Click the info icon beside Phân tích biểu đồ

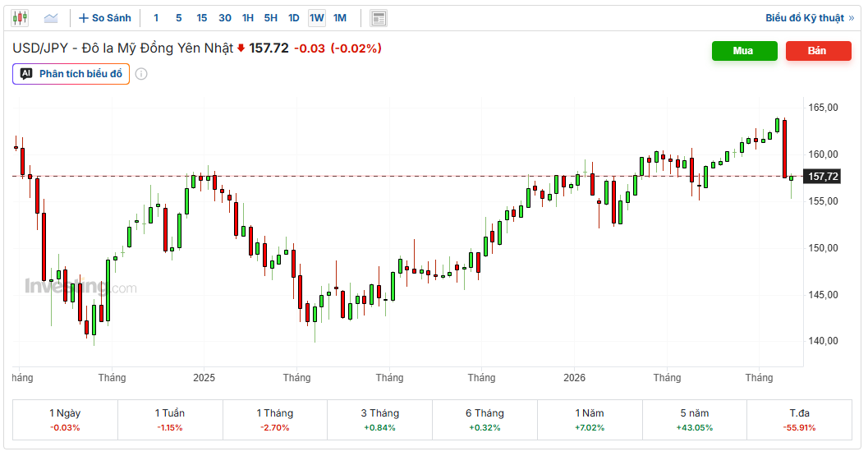tap(142, 74)
